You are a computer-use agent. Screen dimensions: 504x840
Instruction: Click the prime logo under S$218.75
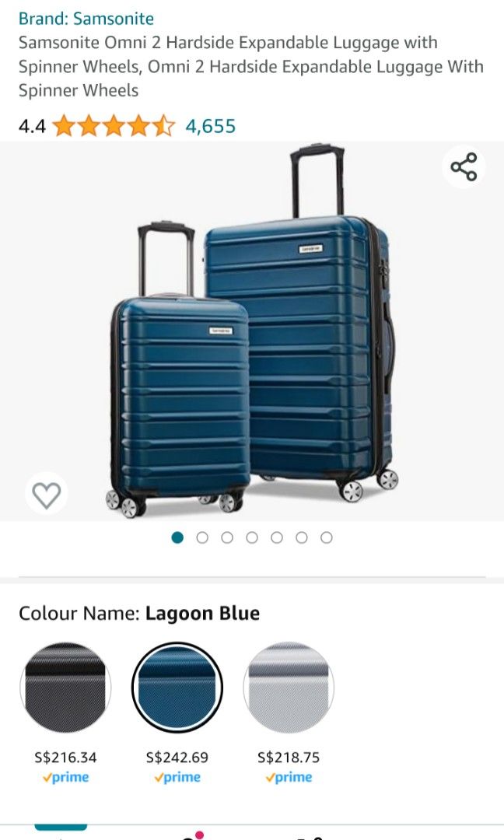(x=288, y=777)
